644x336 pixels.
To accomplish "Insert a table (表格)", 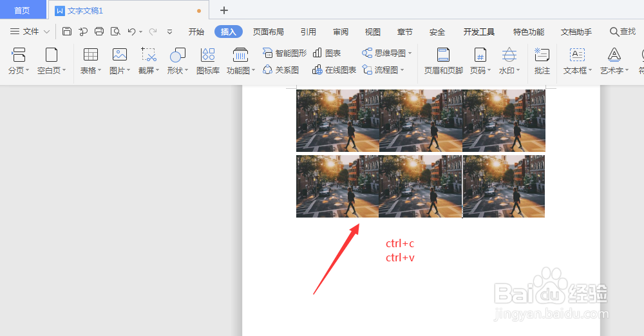I will (91, 61).
